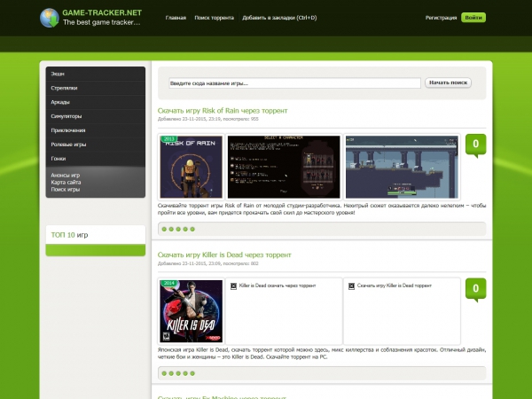Click Поиск игры sidebar link

[x=65, y=190]
